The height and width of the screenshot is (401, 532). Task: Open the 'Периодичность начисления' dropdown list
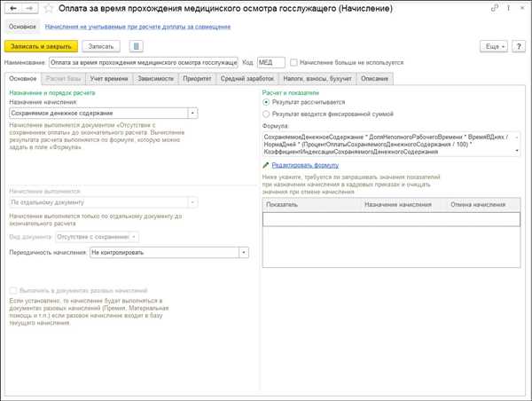tap(243, 252)
